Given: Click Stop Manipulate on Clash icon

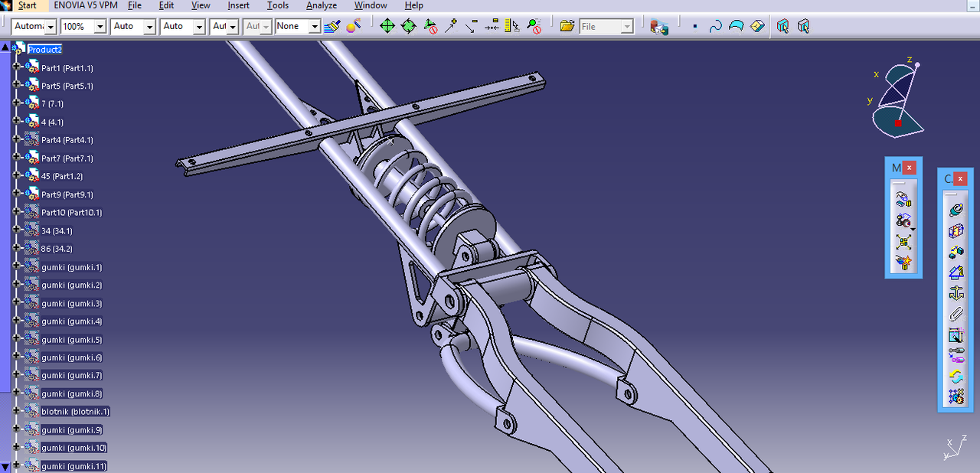Looking at the screenshot, I should click(x=903, y=263).
